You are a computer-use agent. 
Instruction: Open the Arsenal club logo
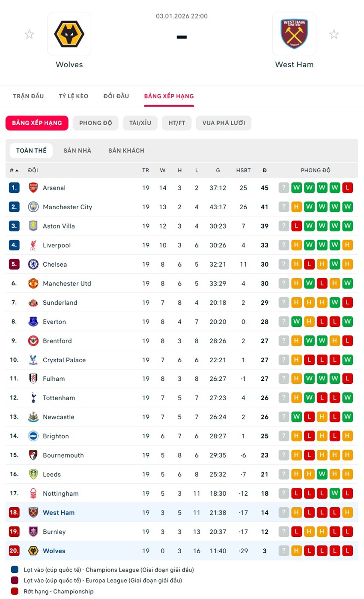point(33,188)
